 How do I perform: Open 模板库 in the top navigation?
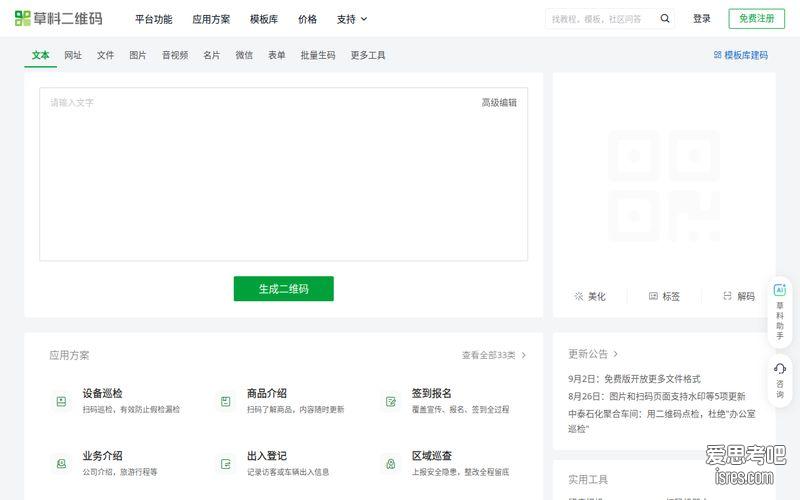point(264,19)
